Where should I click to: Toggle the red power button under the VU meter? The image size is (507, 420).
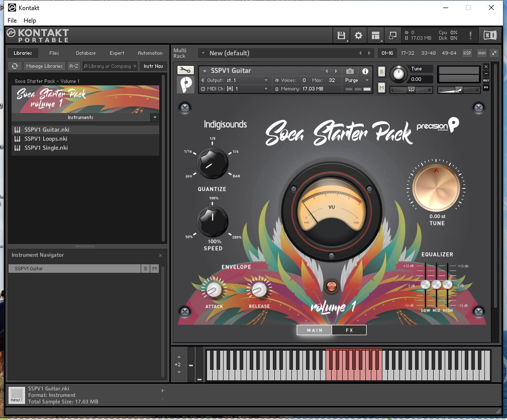pyautogui.click(x=332, y=286)
